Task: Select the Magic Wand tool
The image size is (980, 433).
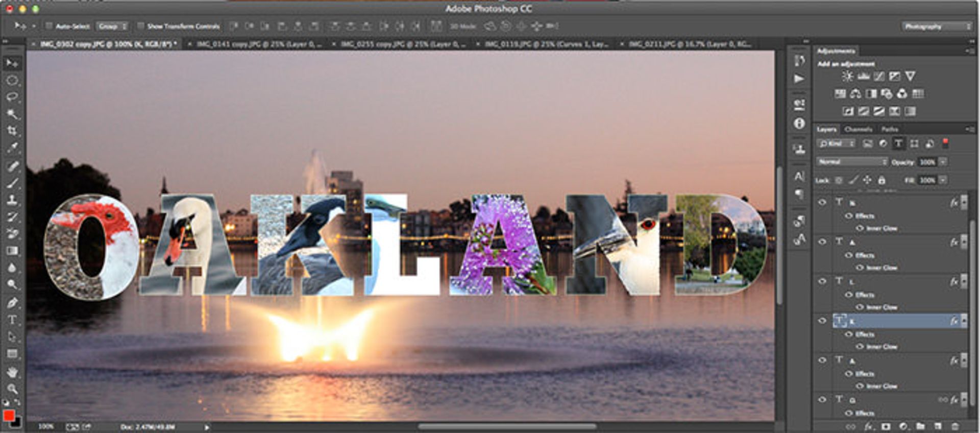Action: 12,113
